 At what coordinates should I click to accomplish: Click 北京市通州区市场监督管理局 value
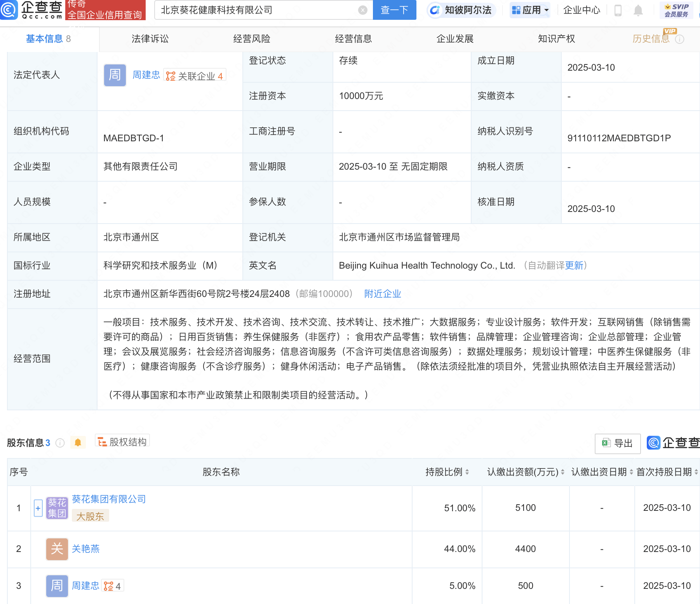(399, 237)
